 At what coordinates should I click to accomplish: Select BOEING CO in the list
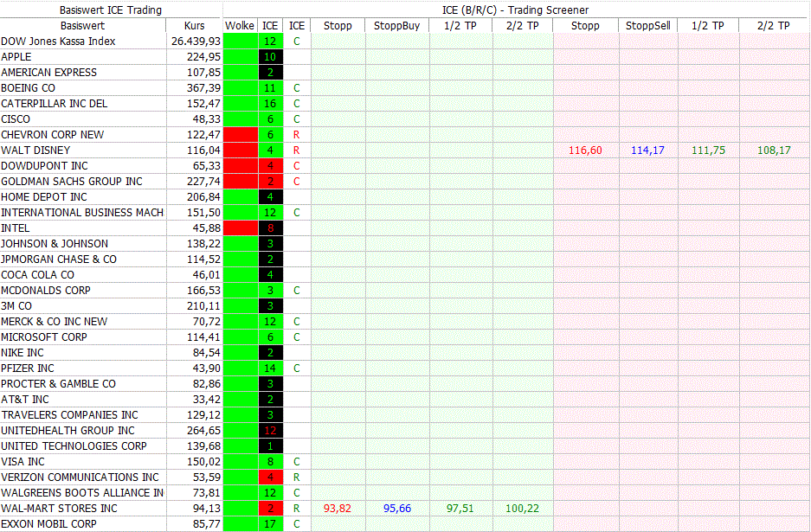click(28, 88)
